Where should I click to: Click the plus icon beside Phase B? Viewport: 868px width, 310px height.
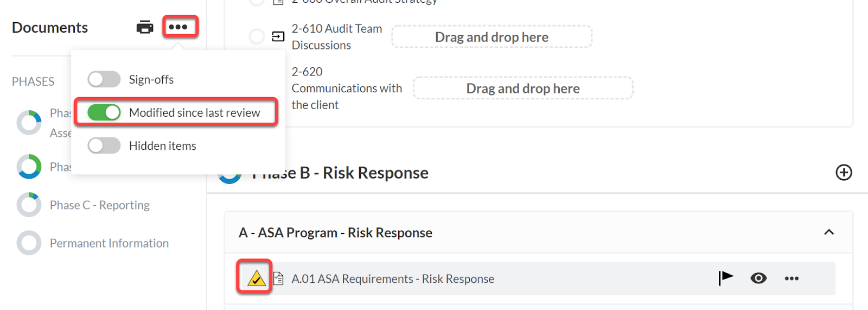coord(844,173)
